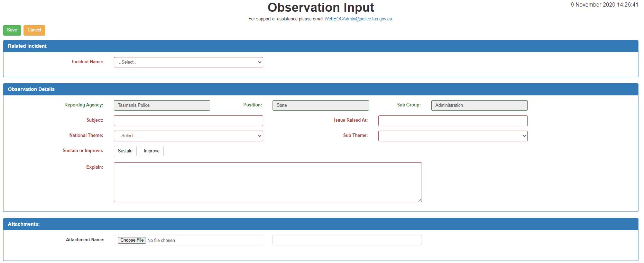Click the Sub Group Administration field

[x=479, y=105]
